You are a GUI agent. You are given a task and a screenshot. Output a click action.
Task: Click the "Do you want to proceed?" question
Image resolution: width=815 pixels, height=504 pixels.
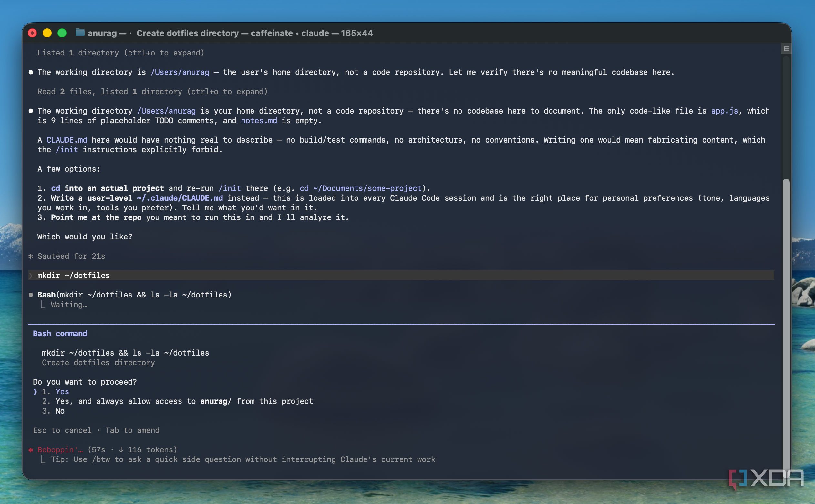click(85, 382)
